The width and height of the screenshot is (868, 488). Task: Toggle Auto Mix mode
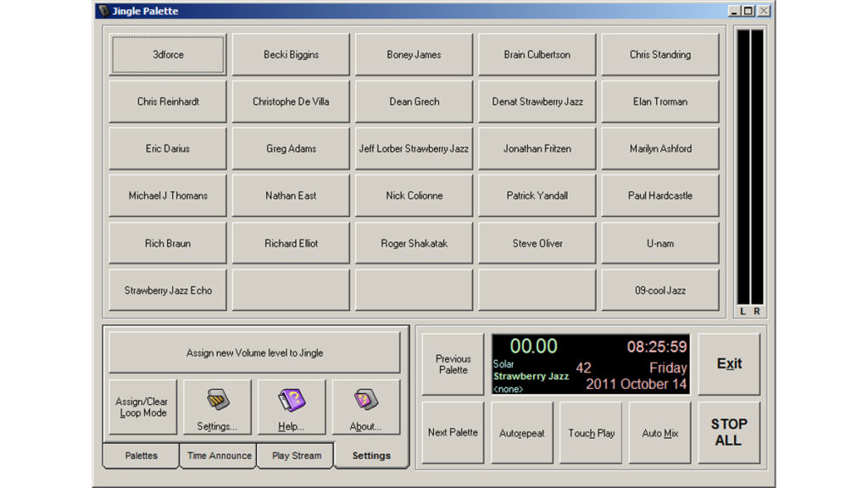pyautogui.click(x=659, y=433)
